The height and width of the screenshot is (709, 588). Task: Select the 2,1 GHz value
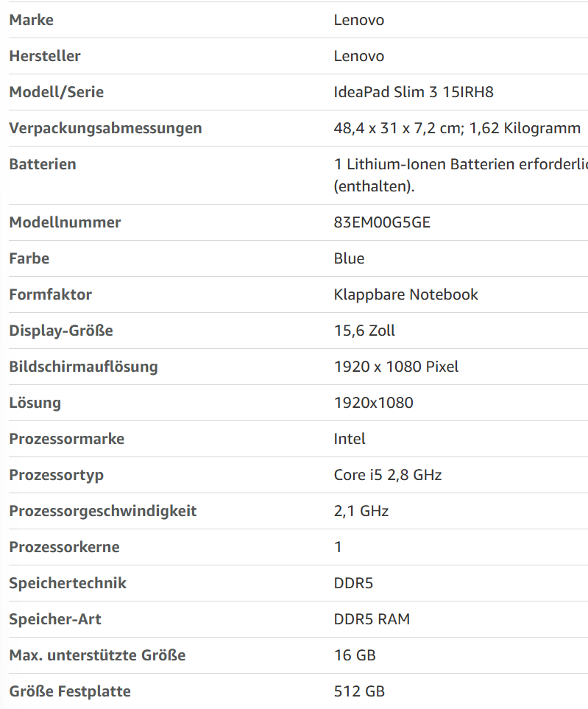(x=361, y=511)
